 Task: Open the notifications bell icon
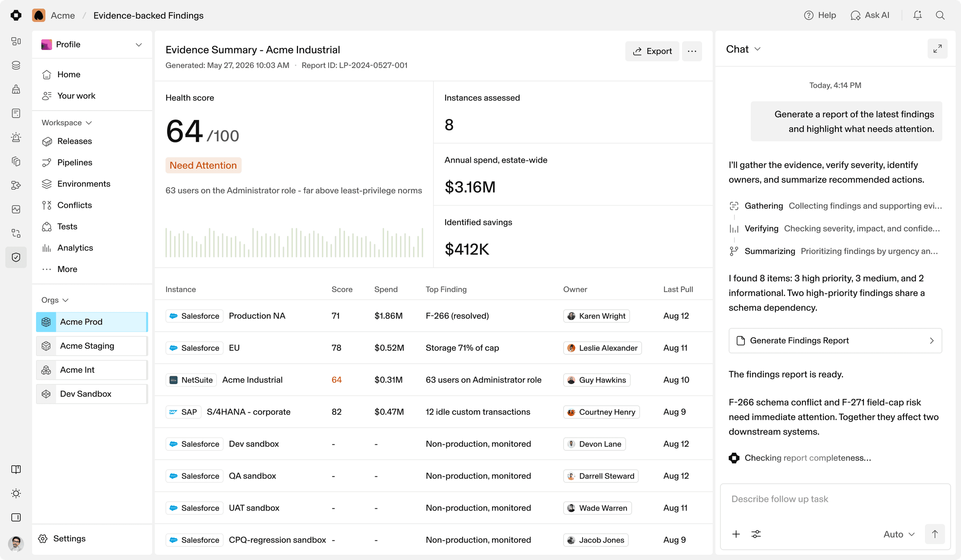tap(917, 15)
